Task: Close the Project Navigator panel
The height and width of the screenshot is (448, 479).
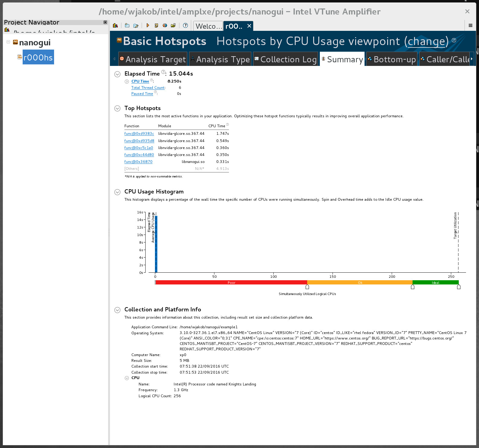Action: (105, 22)
